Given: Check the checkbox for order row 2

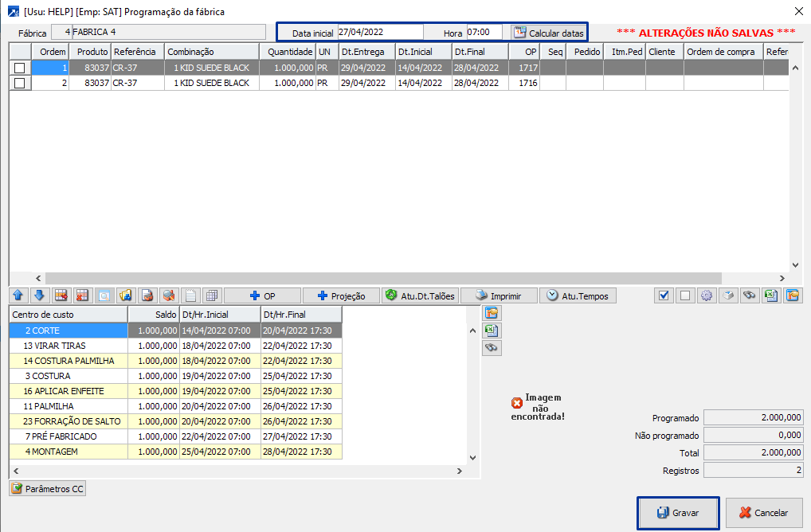Looking at the screenshot, I should pyautogui.click(x=20, y=83).
